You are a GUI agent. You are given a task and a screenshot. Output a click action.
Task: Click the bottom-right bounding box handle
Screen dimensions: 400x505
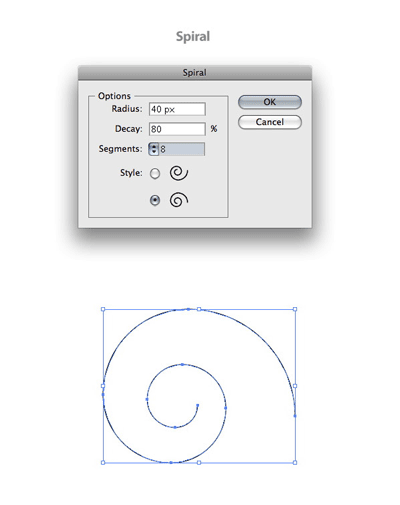coord(295,462)
